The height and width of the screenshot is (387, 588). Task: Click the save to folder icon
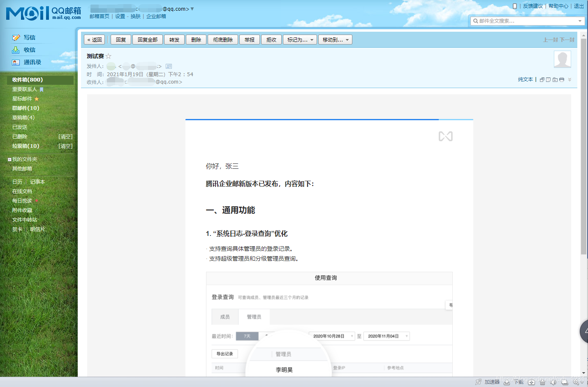pyautogui.click(x=555, y=79)
